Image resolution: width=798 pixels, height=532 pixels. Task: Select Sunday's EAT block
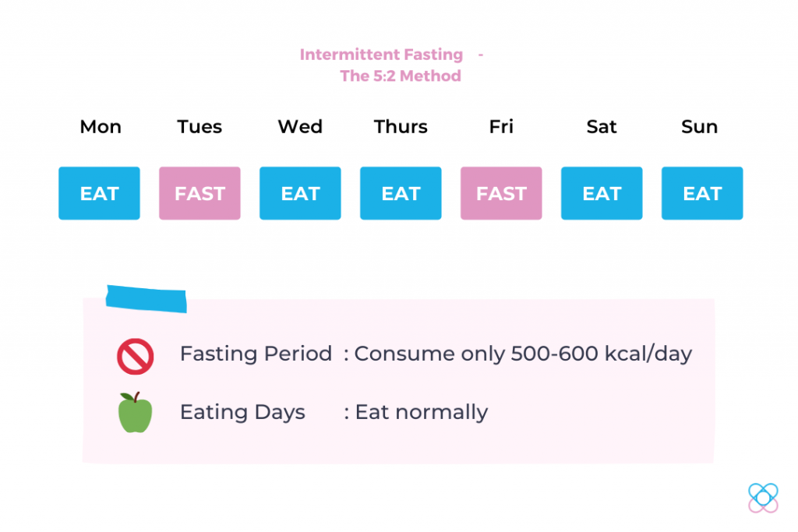(x=702, y=193)
